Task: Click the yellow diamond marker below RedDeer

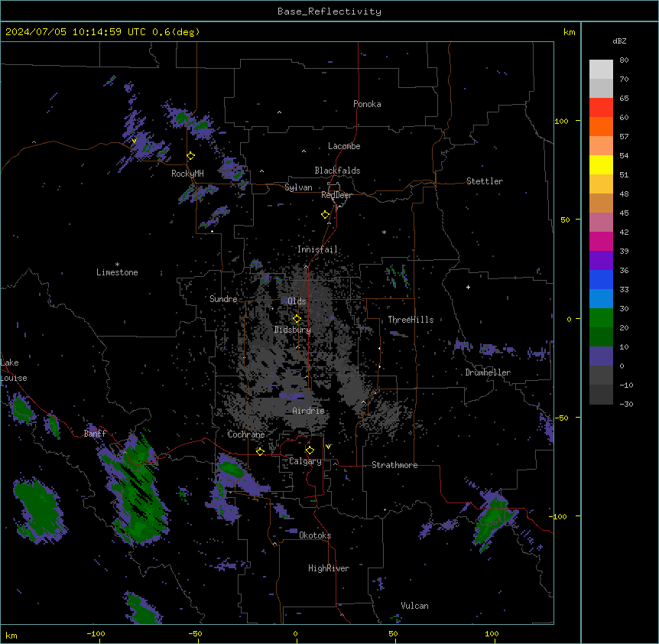Action: click(x=326, y=215)
